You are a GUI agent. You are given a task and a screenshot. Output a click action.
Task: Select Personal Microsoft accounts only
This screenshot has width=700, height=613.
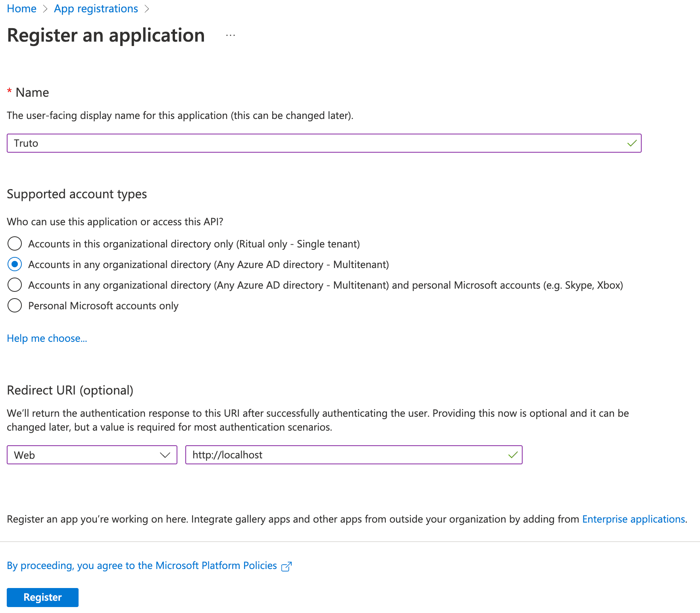point(14,305)
